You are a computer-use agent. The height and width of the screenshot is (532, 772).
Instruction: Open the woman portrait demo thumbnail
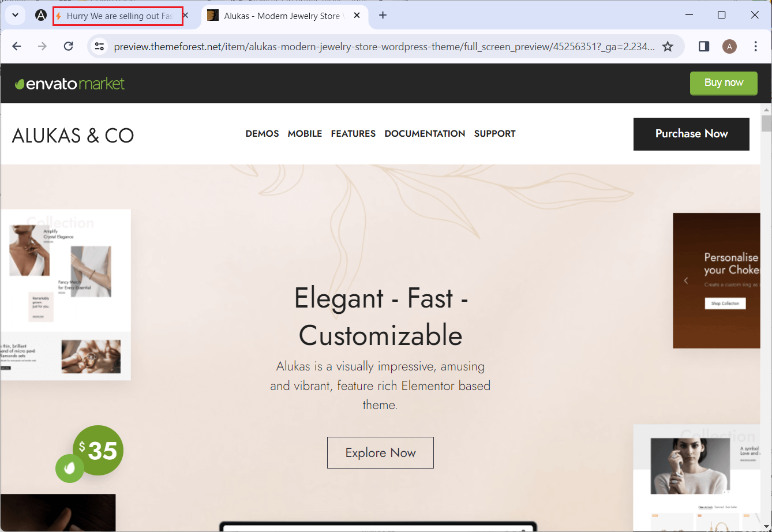click(697, 478)
